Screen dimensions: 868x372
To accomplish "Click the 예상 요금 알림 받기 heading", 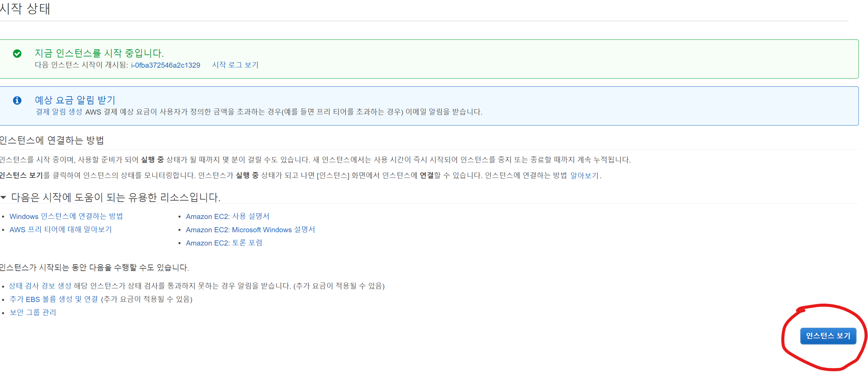I will (75, 100).
